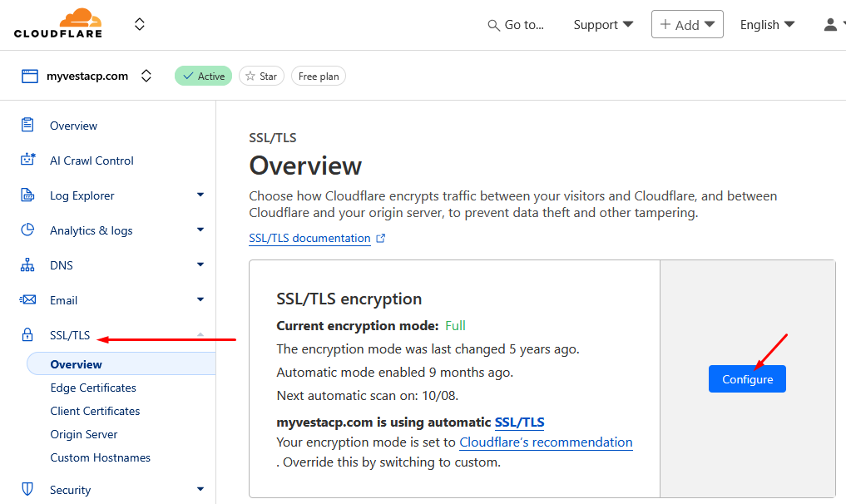Click the large 'Overview' page heading
The image size is (846, 504).
coord(305,166)
